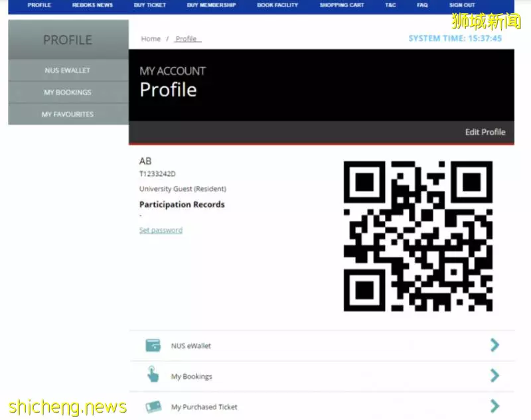Select BUY MEMBERSHIP in the top menu
531x420 pixels.
[x=211, y=5]
